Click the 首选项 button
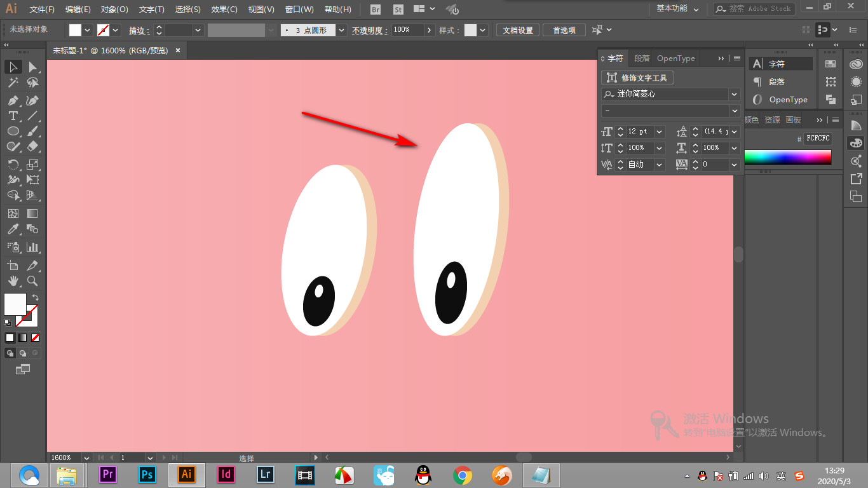Viewport: 868px width, 488px height. coord(564,30)
